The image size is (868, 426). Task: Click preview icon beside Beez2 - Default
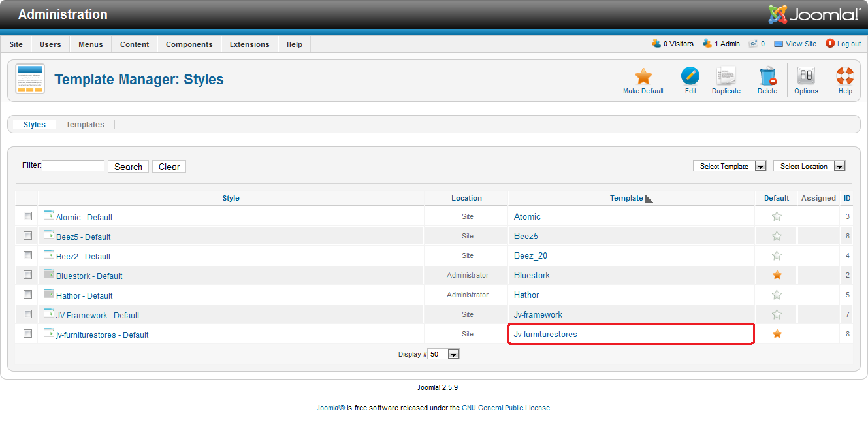coord(49,254)
